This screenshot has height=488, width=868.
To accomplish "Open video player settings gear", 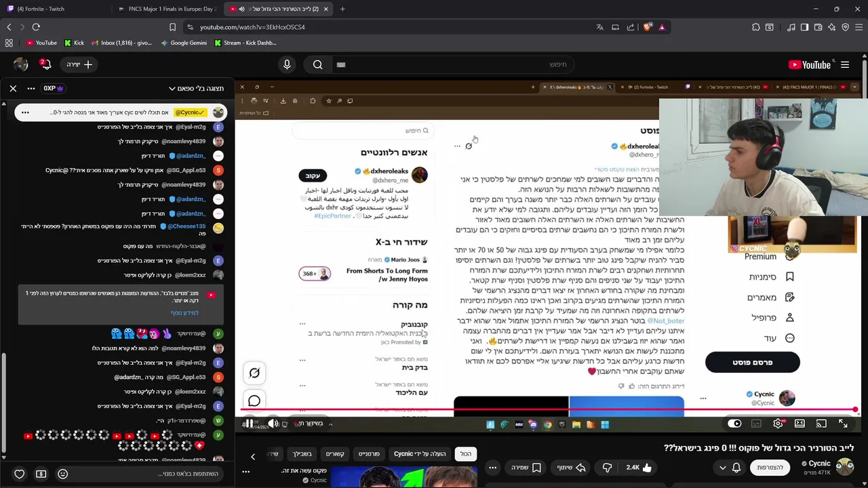I will coord(778,424).
